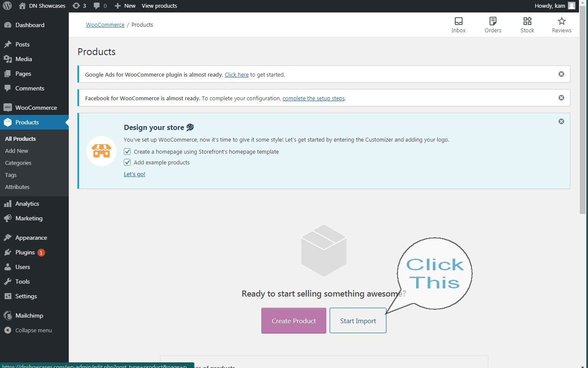Click the WooCommerce breadcrumb link

pyautogui.click(x=105, y=25)
